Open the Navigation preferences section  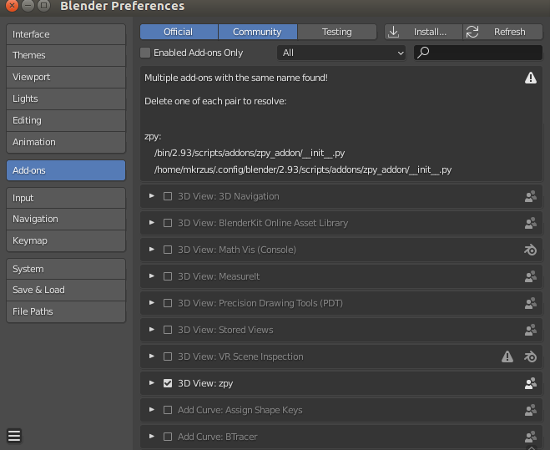point(66,219)
